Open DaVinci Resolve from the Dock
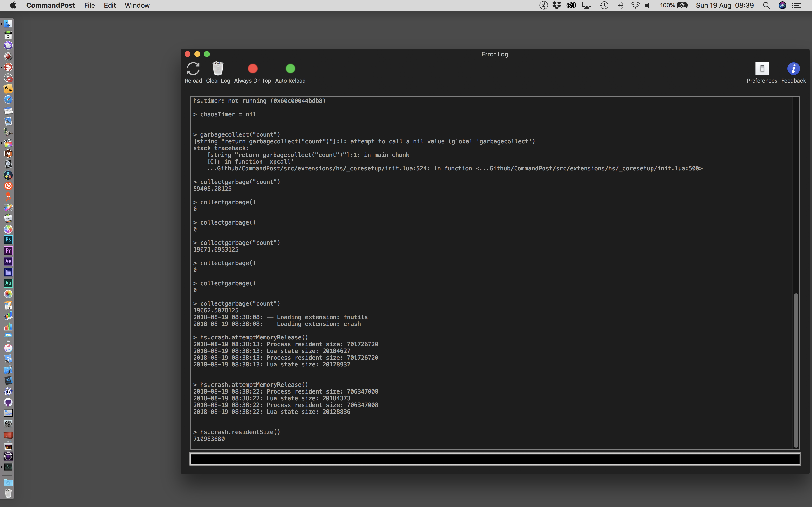Viewport: 812px width, 507px height. (x=8, y=175)
